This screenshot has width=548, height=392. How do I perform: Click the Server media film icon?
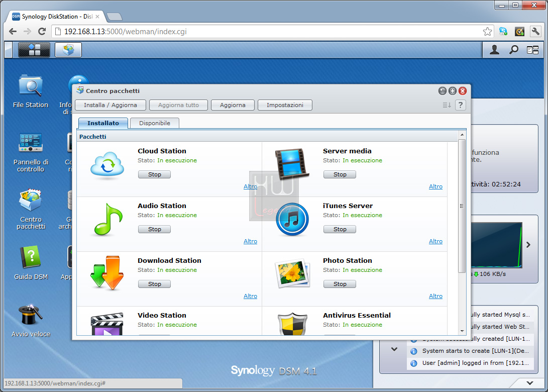pos(292,164)
